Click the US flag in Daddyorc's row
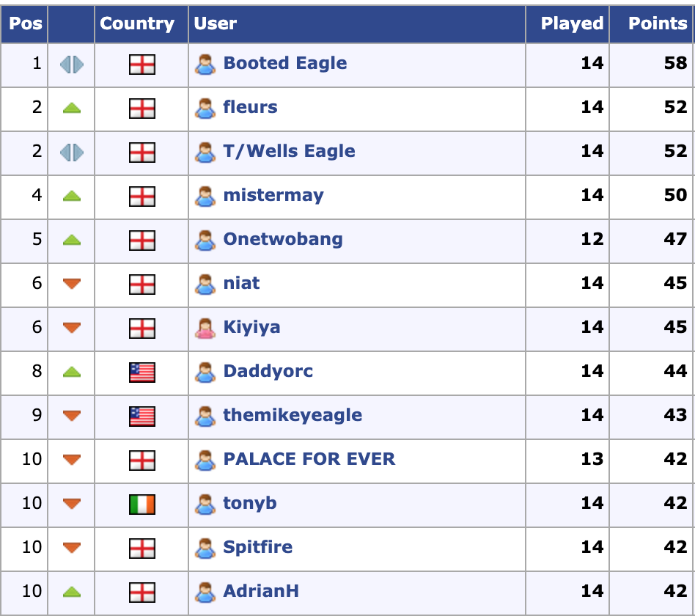This screenshot has height=616, width=695. (x=141, y=373)
